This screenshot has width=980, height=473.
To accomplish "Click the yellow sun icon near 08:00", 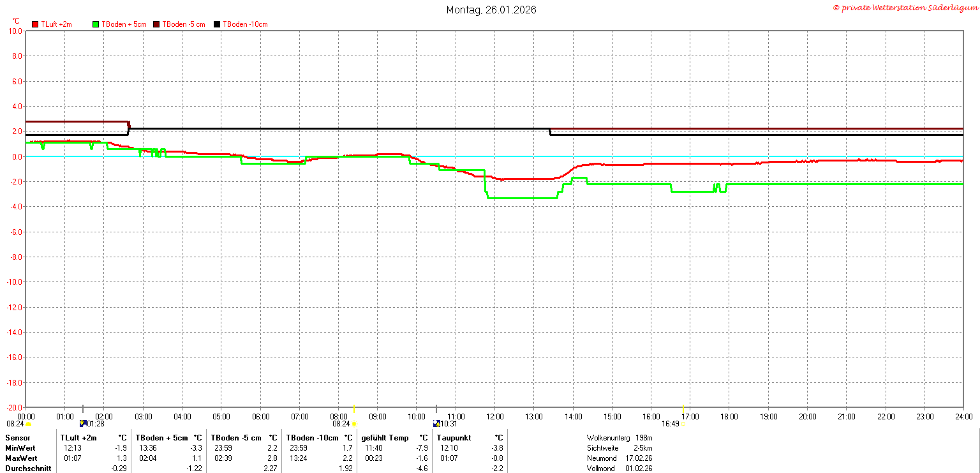I will pos(354,424).
